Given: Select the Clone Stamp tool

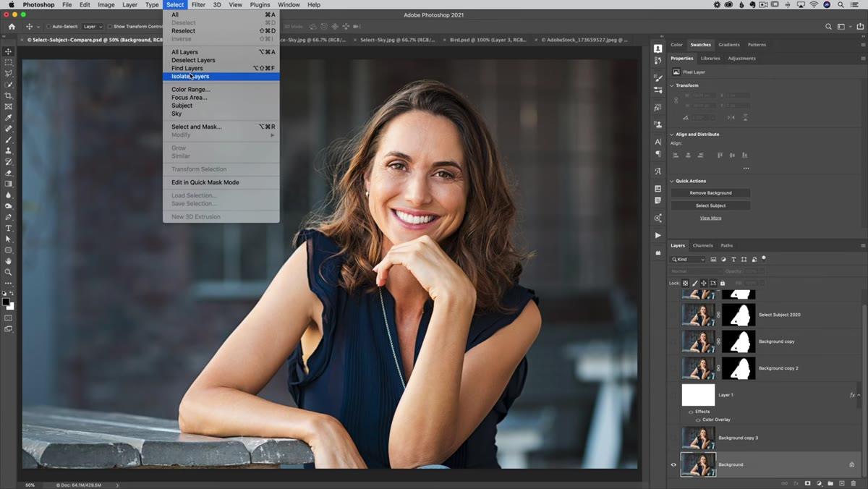Looking at the screenshot, I should [x=9, y=150].
